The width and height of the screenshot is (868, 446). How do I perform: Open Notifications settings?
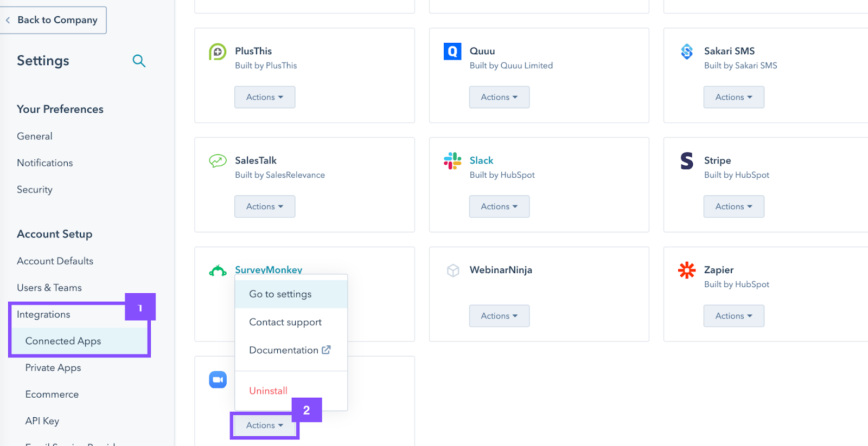(44, 163)
